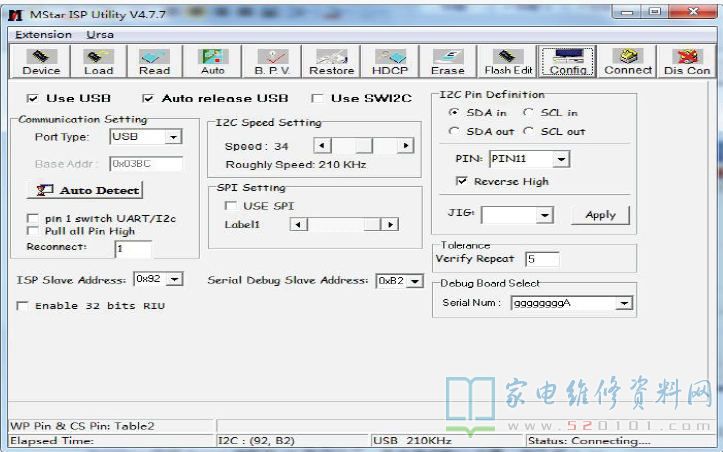The height and width of the screenshot is (452, 723).
Task: Click the Load toolbar icon
Action: pyautogui.click(x=98, y=61)
